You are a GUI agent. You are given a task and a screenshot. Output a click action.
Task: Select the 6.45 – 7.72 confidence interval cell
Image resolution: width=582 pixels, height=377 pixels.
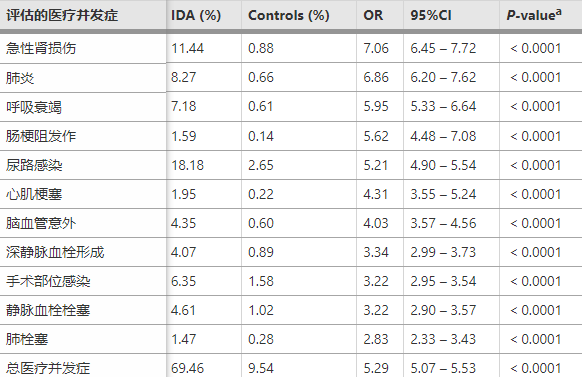(x=443, y=48)
